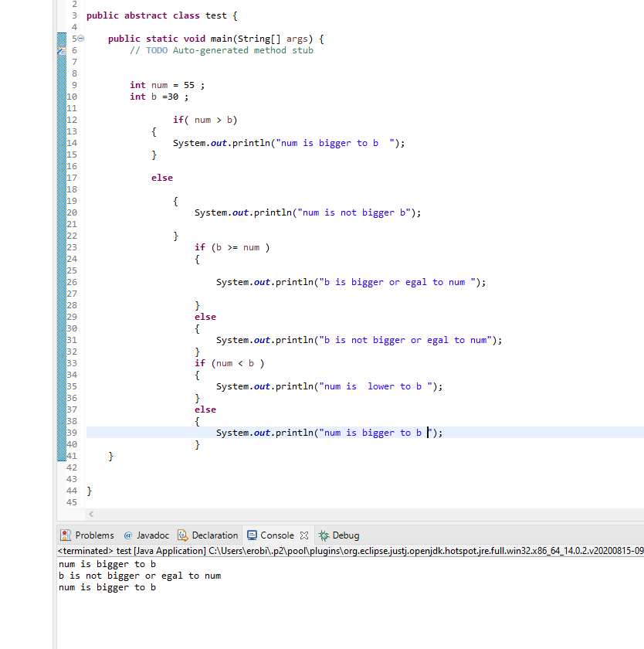
Task: Click the println "b is bigger or egal to num" line
Action: pyautogui.click(x=351, y=282)
